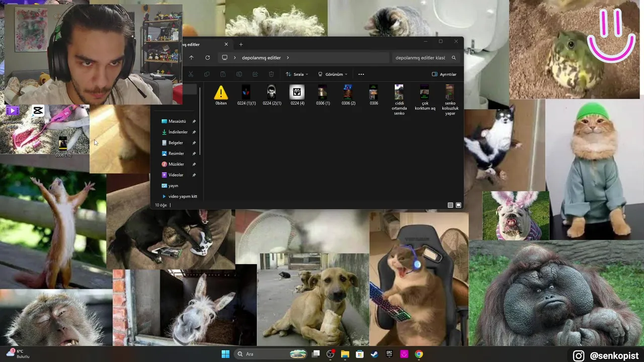Image resolution: width=644 pixels, height=362 pixels.
Task: Open the Görünüm view dropdown
Action: click(x=333, y=74)
